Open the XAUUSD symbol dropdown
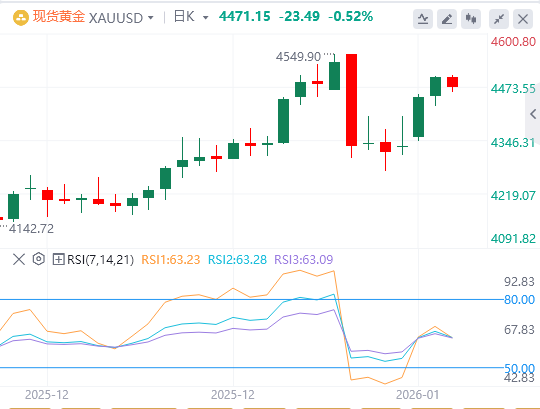 [150, 18]
